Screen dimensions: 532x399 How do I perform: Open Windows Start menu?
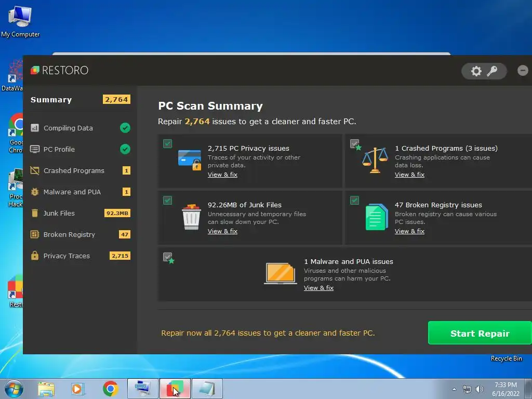pyautogui.click(x=14, y=389)
